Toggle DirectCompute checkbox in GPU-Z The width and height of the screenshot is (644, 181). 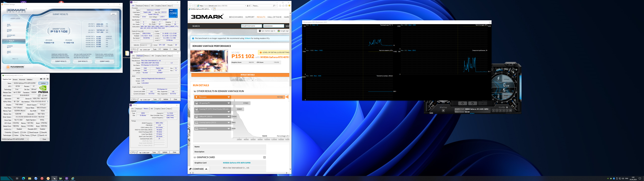[x=28, y=132]
